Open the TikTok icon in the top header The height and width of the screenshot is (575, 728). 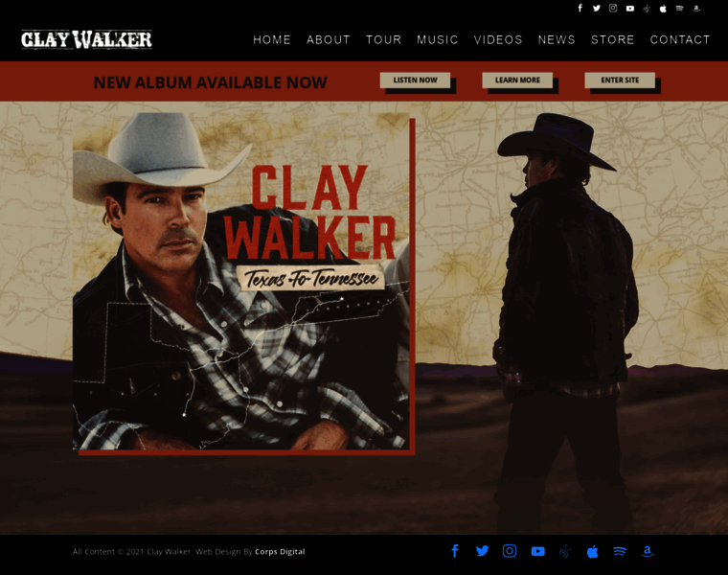click(x=647, y=9)
